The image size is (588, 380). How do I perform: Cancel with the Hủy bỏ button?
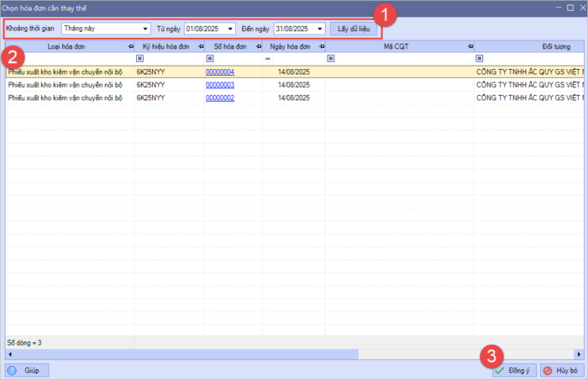point(560,370)
